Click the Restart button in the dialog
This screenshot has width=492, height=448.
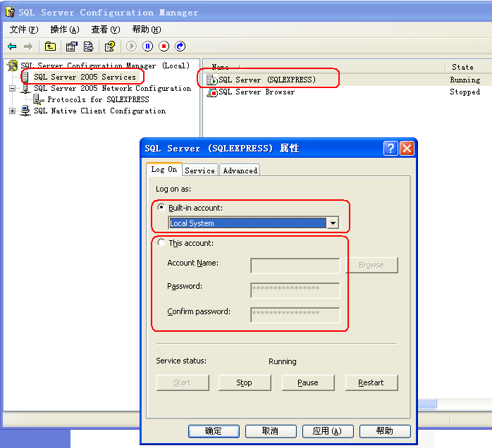tap(371, 382)
